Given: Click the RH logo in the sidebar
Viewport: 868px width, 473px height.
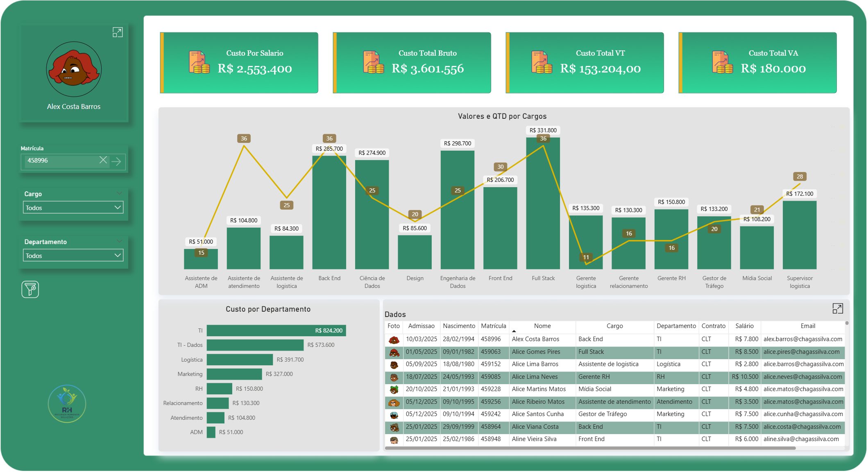Looking at the screenshot, I should coord(67,404).
